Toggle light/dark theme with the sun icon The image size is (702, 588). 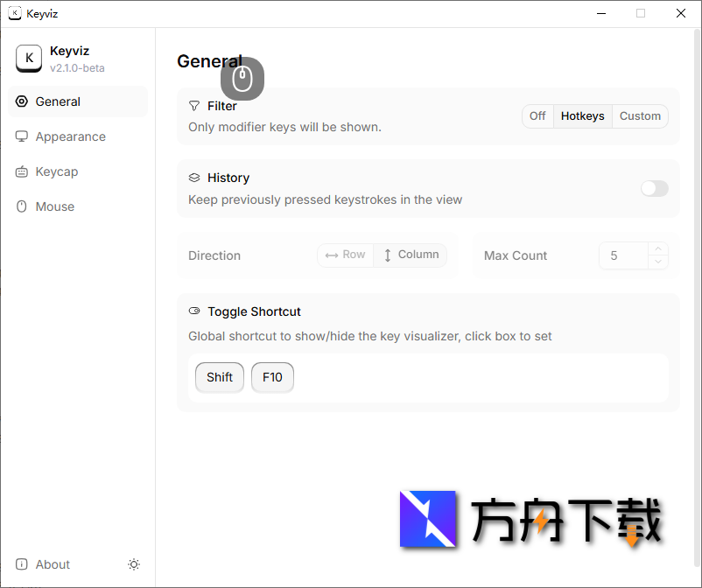coord(134,564)
